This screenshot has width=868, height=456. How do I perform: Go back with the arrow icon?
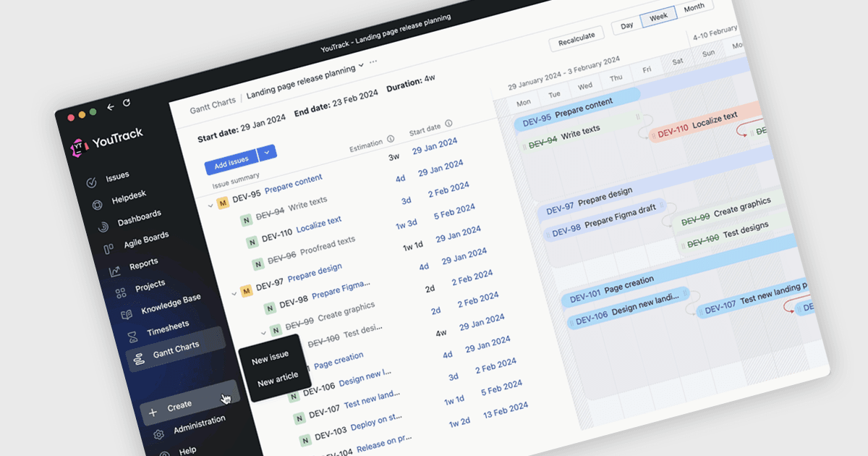111,107
